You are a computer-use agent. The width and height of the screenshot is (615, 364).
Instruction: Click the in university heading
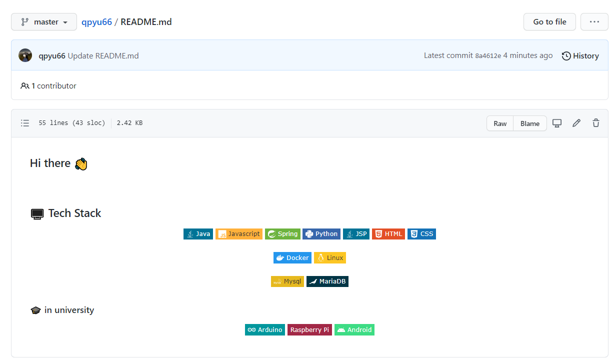[62, 310]
